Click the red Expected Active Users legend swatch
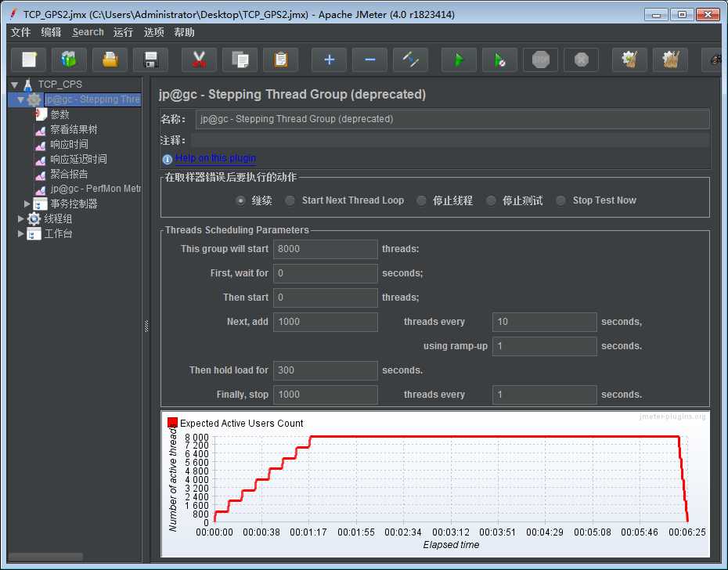This screenshot has width=728, height=570. (x=172, y=422)
